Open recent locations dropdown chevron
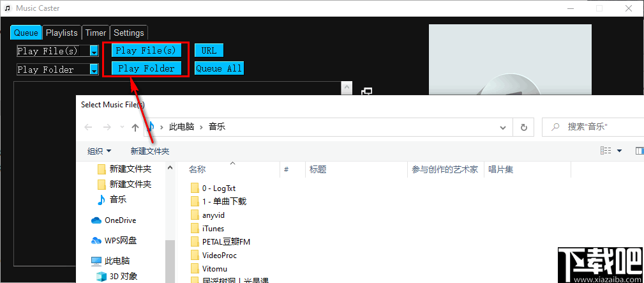The width and height of the screenshot is (644, 283). pos(122,128)
